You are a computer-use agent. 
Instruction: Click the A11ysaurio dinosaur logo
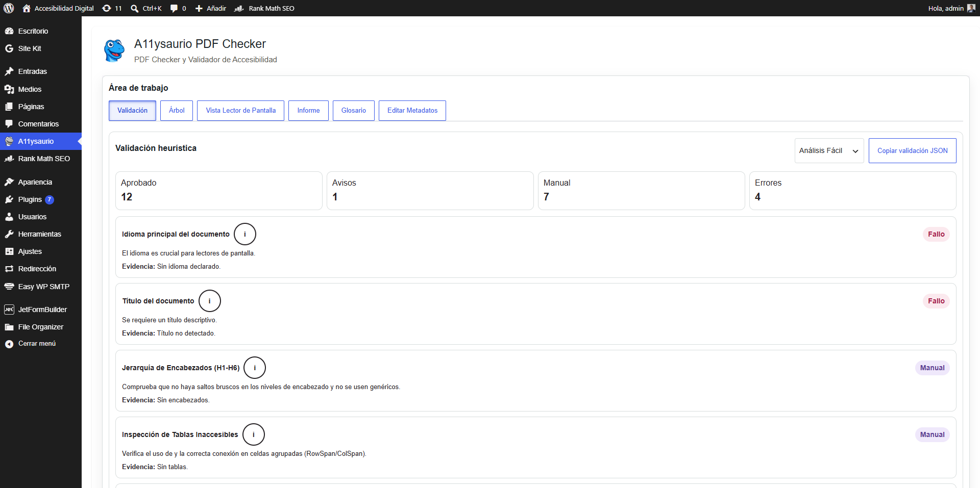(114, 51)
